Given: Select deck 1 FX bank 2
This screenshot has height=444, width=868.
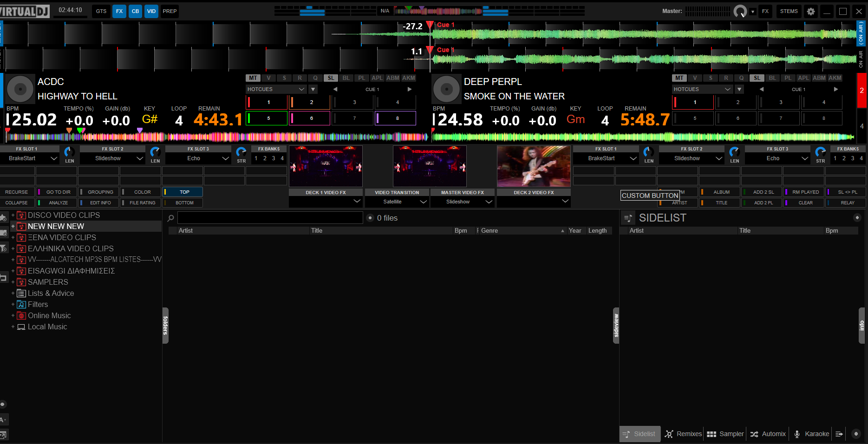Looking at the screenshot, I should [265, 158].
